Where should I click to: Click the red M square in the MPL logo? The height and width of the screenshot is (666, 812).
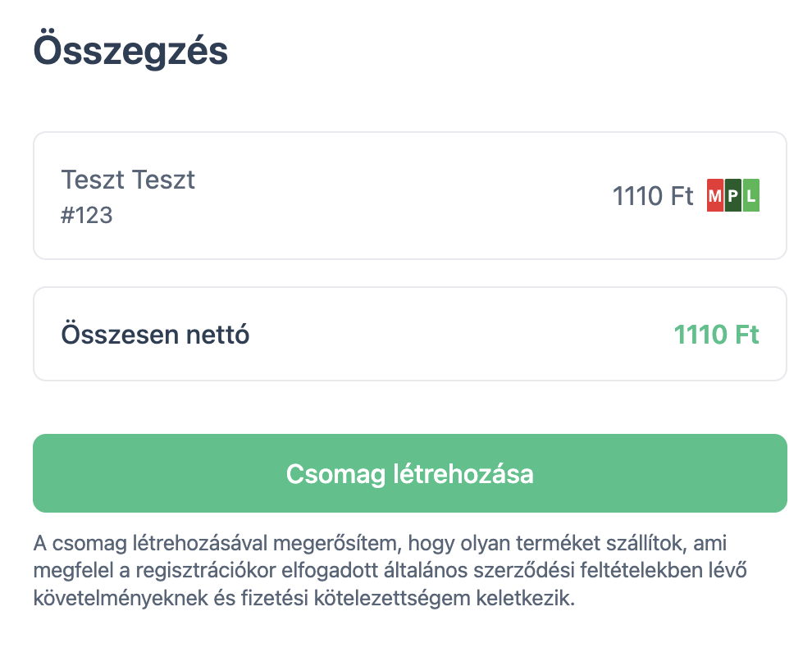click(715, 196)
